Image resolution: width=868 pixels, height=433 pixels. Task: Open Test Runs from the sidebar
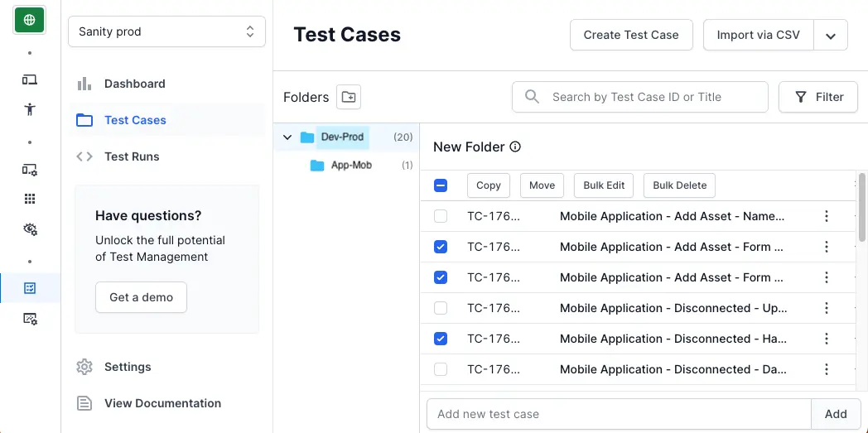[x=132, y=156]
